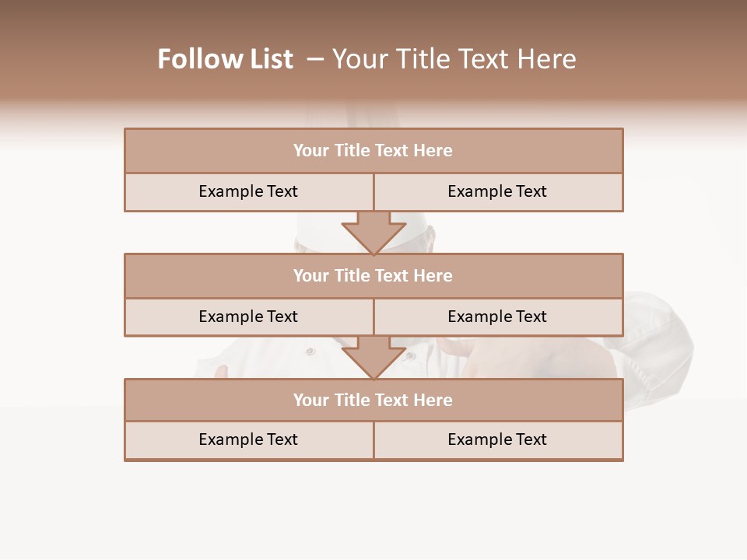Click the dash separator in the slide heading

(314, 59)
